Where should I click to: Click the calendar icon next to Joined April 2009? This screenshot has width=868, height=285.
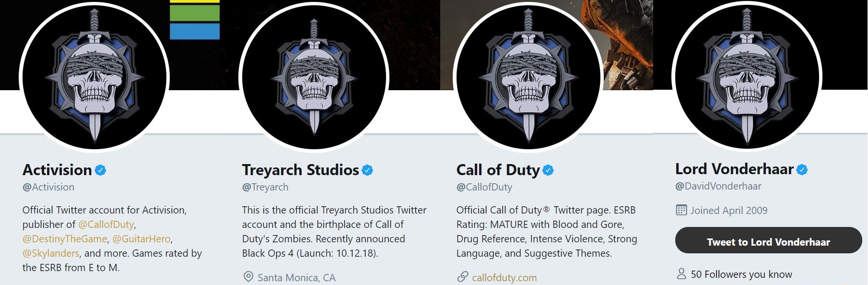pyautogui.click(x=681, y=210)
